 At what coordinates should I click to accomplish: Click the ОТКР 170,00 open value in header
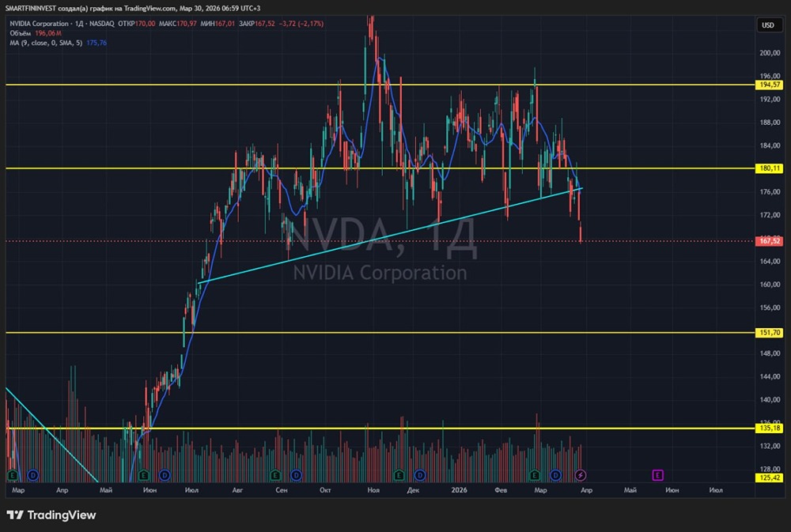tap(137, 24)
